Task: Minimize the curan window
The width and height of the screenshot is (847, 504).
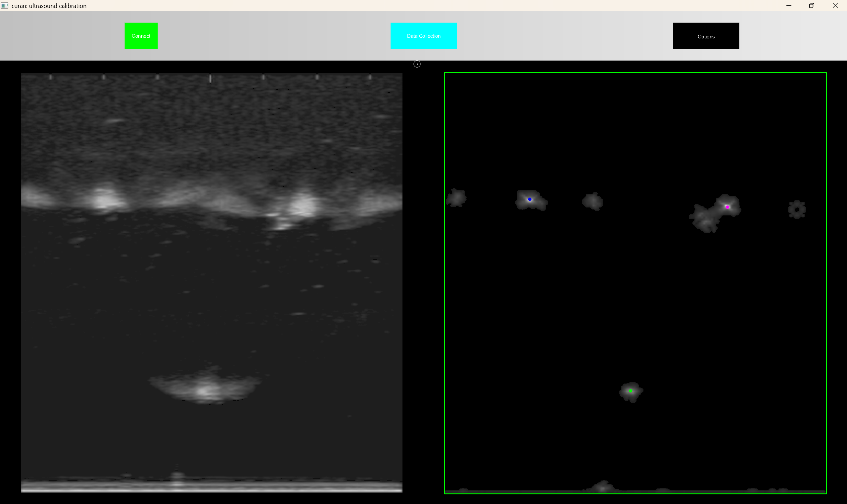Action: [789, 5]
